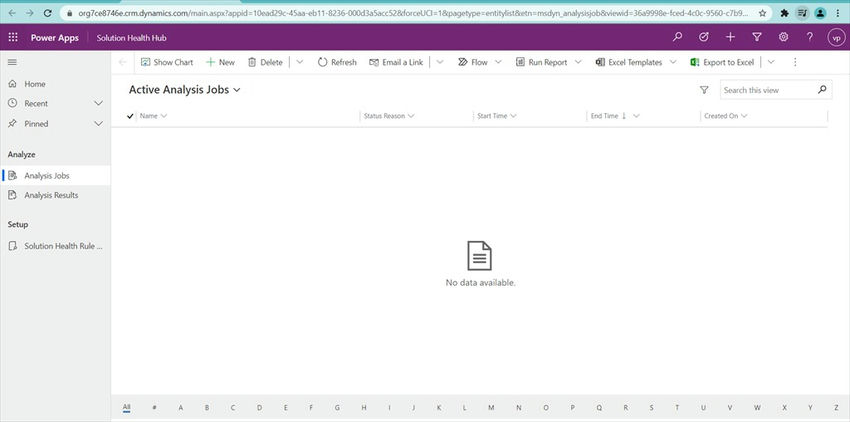
Task: Open the settings gear icon
Action: [x=783, y=37]
